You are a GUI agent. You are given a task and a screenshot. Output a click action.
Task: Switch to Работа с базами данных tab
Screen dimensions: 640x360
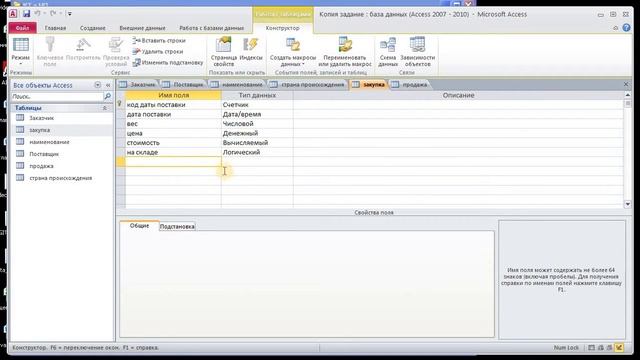211,28
